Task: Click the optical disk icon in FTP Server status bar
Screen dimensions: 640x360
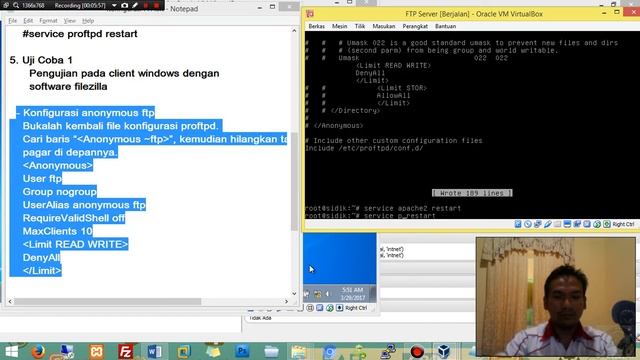Action: (x=528, y=224)
